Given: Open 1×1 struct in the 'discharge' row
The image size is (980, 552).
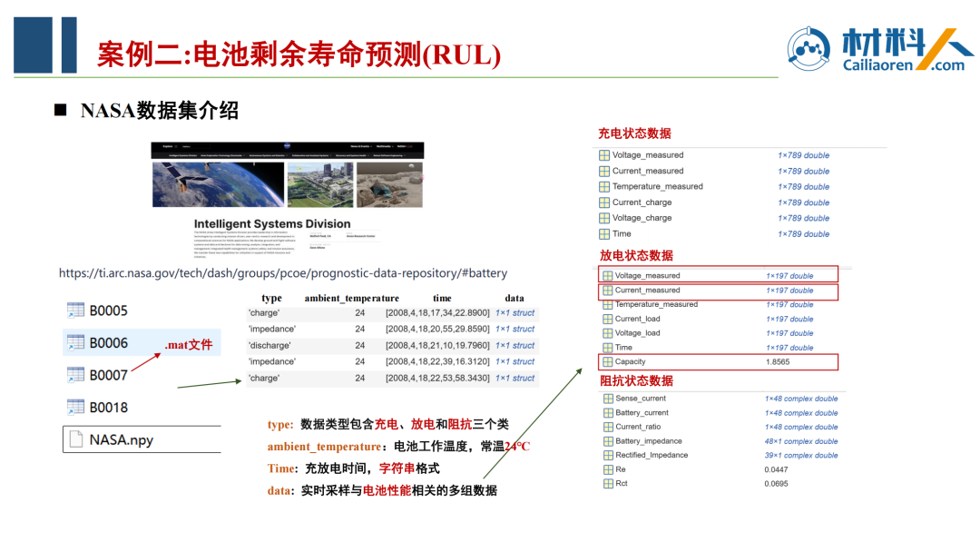Looking at the screenshot, I should tap(515, 345).
